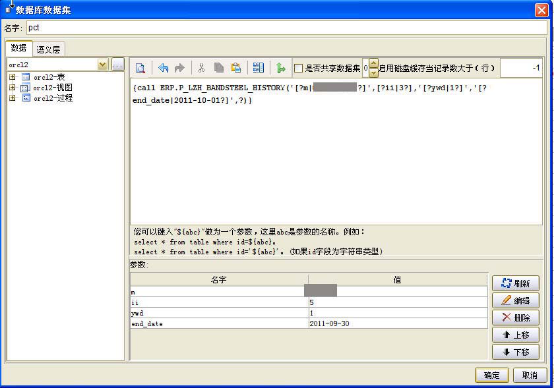Click the 取消 cancel button
The image size is (554, 389).
pyautogui.click(x=530, y=375)
